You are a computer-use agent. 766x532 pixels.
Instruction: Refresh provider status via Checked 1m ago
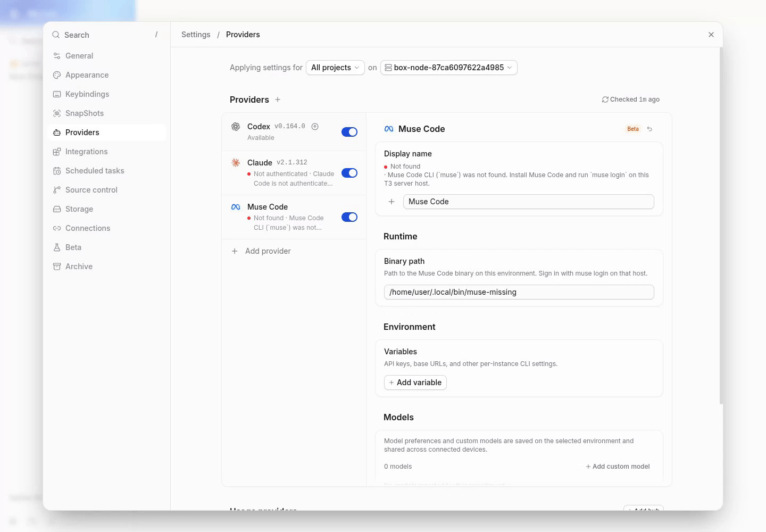(631, 99)
